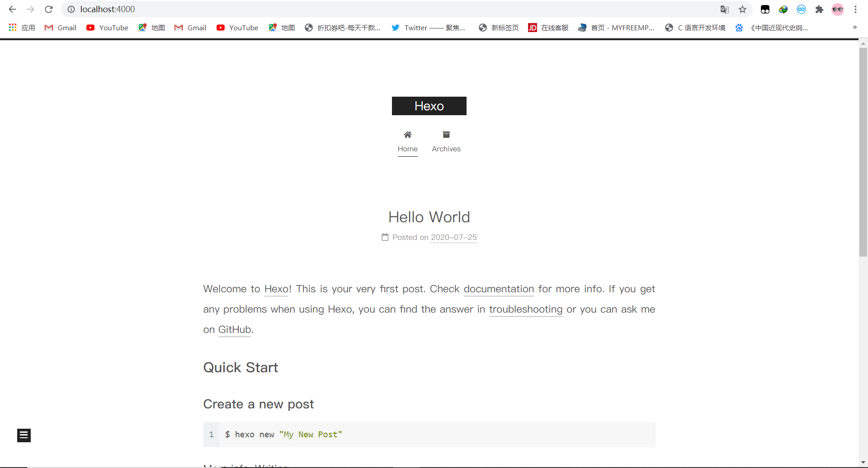The height and width of the screenshot is (468, 868).
Task: Click the site information icon in the address bar
Action: coord(71,9)
